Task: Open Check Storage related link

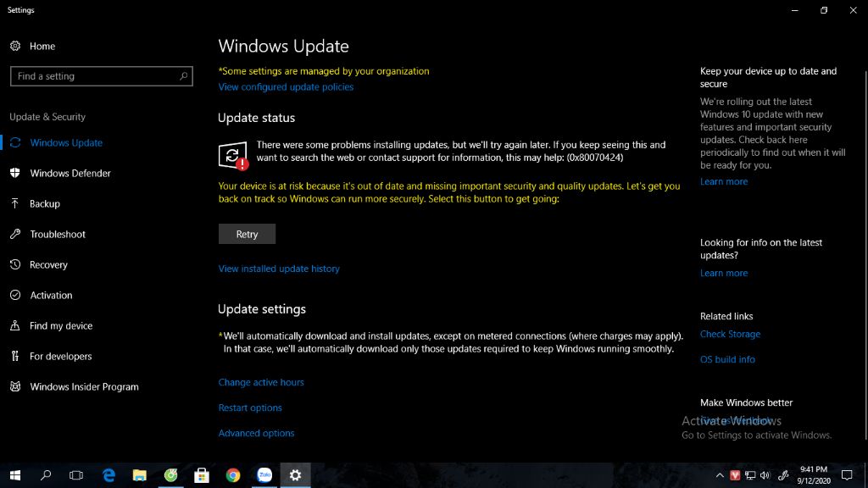Action: pyautogui.click(x=730, y=334)
